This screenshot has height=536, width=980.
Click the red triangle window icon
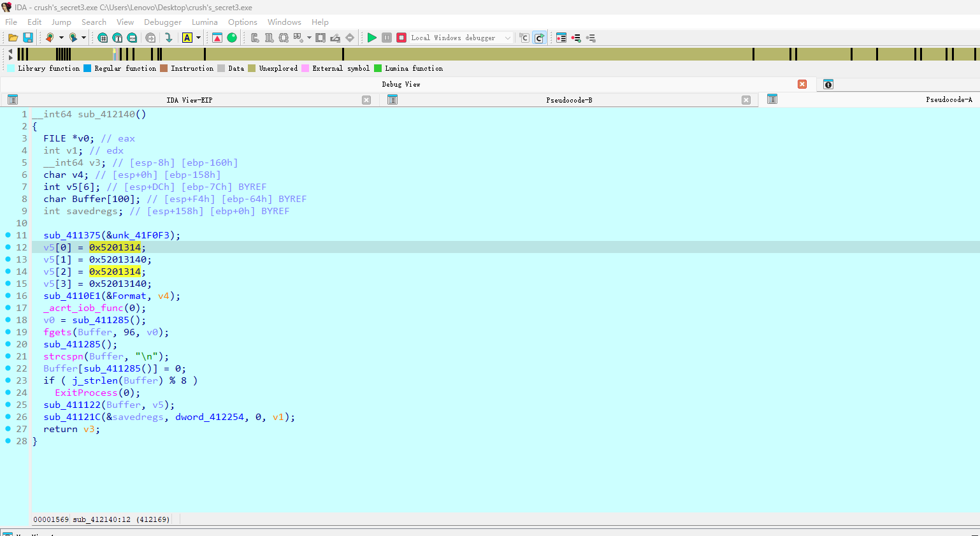(217, 38)
